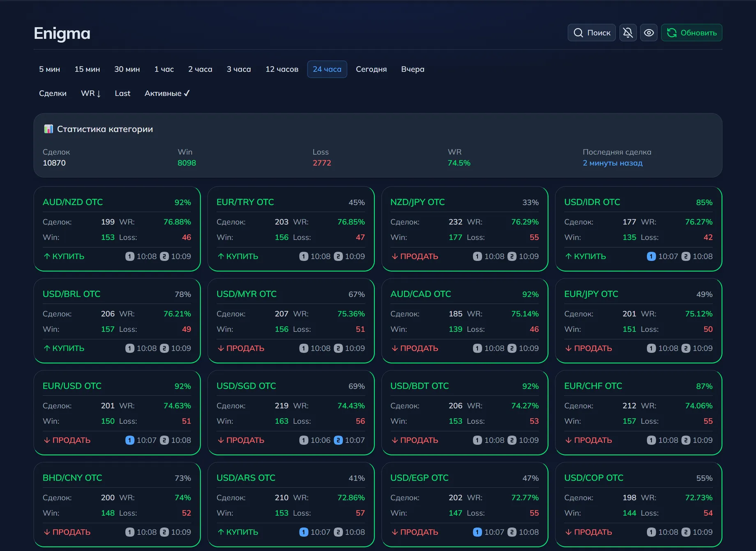Select the 24 часа time range
Screen dimensions: 756x551
tap(327, 69)
